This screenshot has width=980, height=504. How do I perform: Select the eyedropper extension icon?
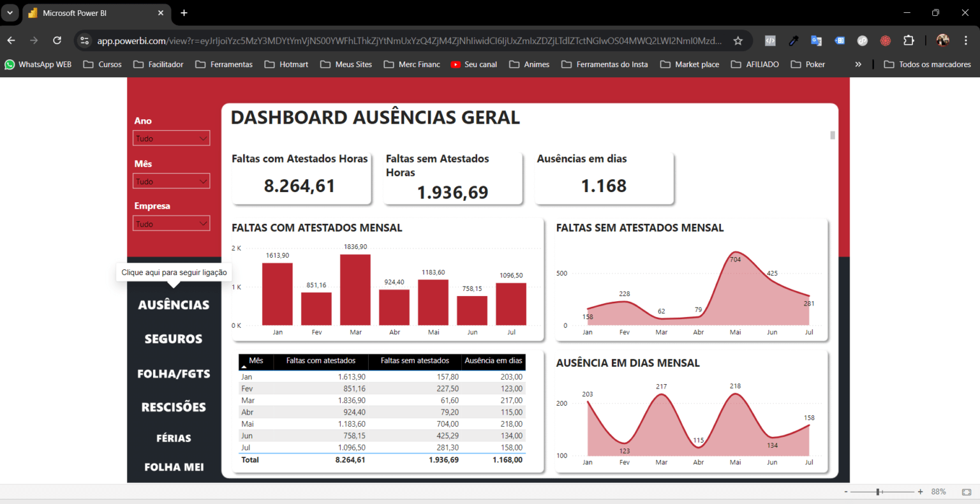point(793,40)
